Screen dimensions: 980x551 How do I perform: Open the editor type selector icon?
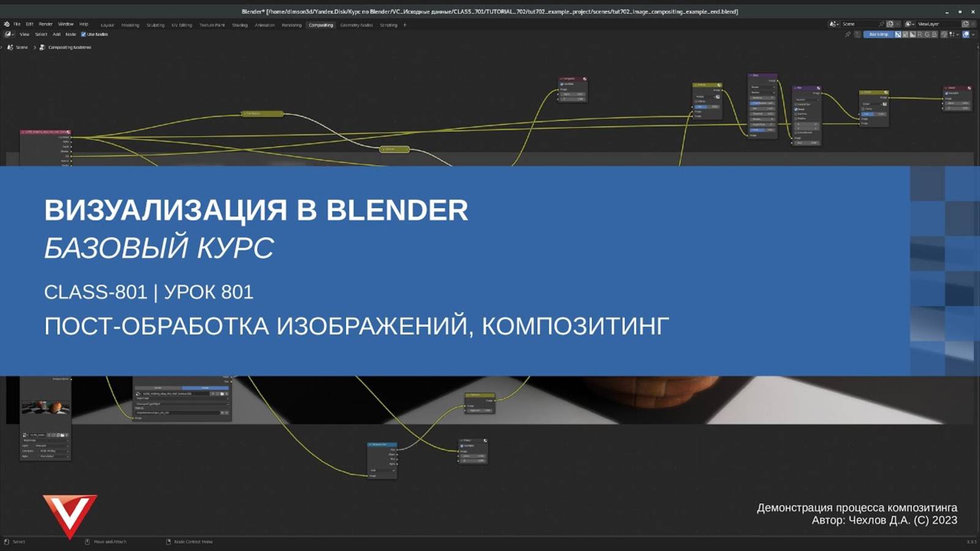[9, 34]
